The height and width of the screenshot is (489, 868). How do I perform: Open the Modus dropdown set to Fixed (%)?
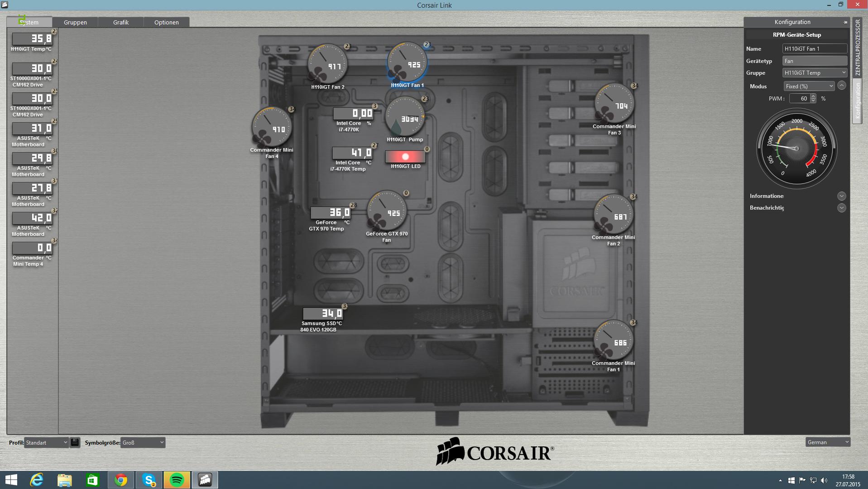[809, 86]
